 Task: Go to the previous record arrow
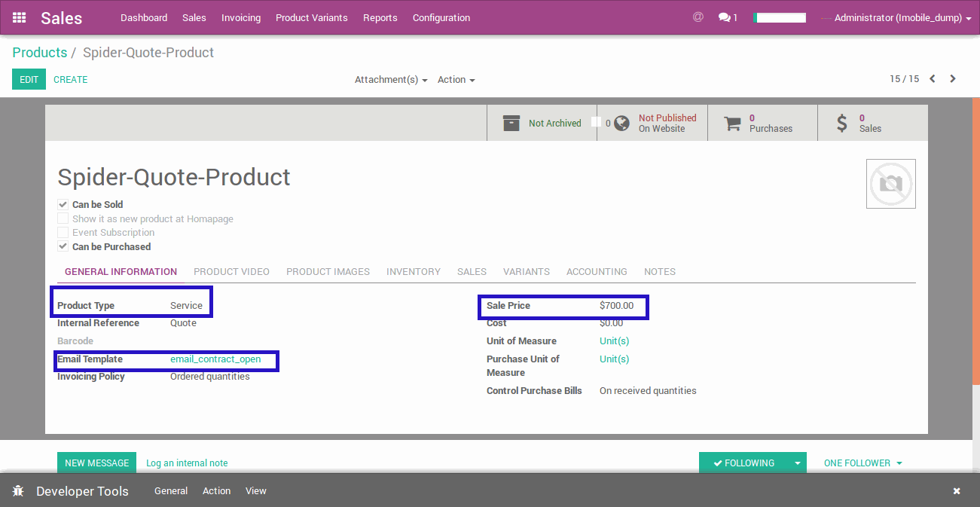pos(933,79)
